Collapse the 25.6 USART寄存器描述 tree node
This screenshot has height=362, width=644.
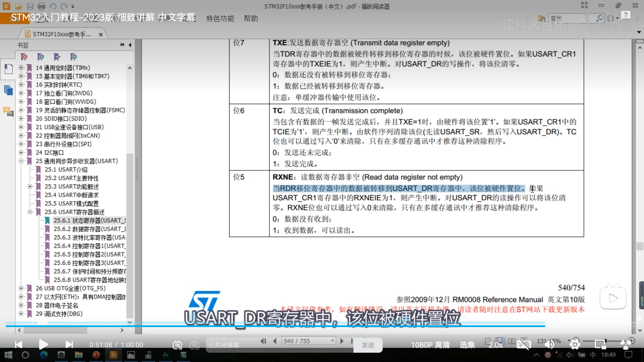pos(30,212)
